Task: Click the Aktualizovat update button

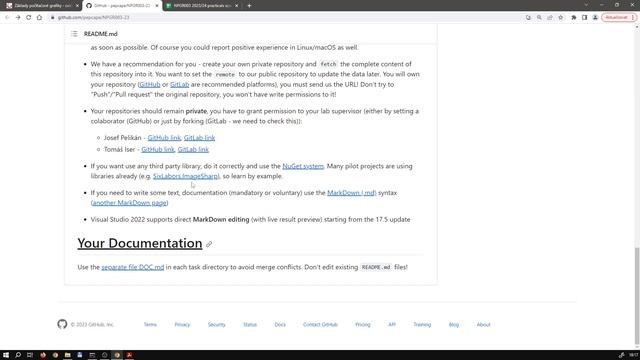Action: pos(619,18)
